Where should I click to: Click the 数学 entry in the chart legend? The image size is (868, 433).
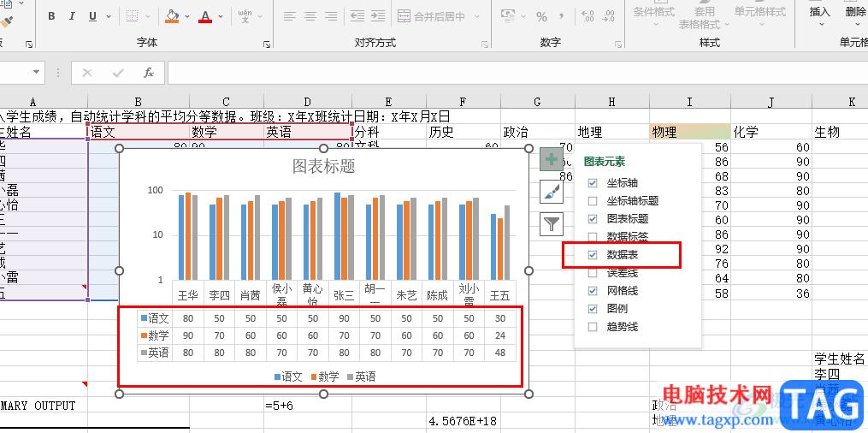pyautogui.click(x=325, y=377)
